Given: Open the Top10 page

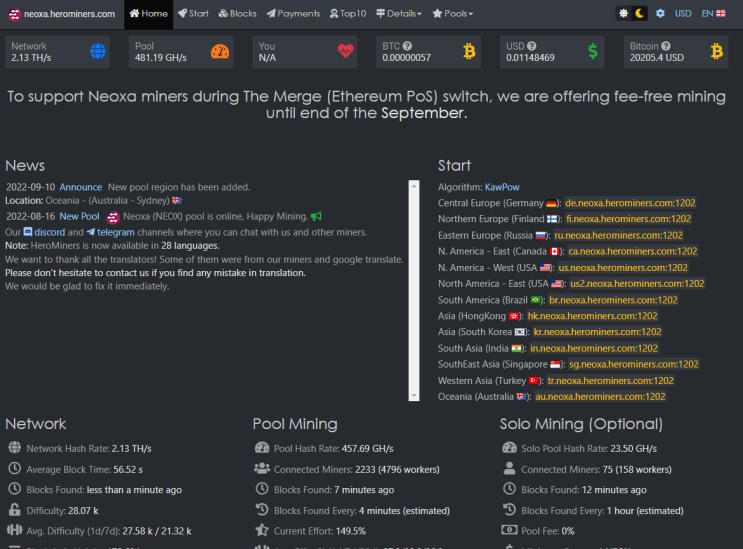Looking at the screenshot, I should 348,14.
